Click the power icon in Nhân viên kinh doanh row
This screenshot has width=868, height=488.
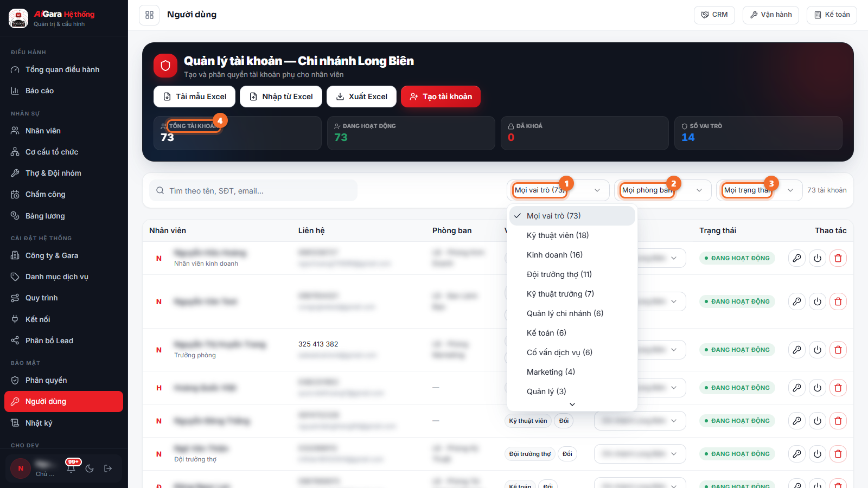818,258
